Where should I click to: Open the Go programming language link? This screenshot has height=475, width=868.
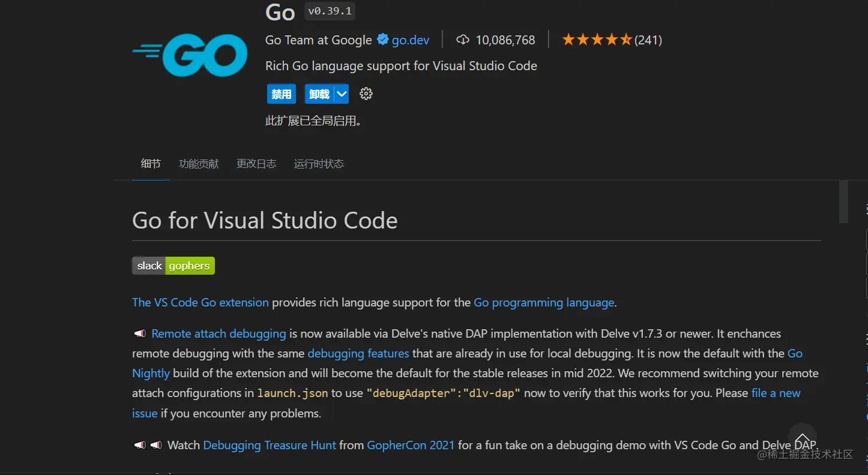[x=544, y=302]
